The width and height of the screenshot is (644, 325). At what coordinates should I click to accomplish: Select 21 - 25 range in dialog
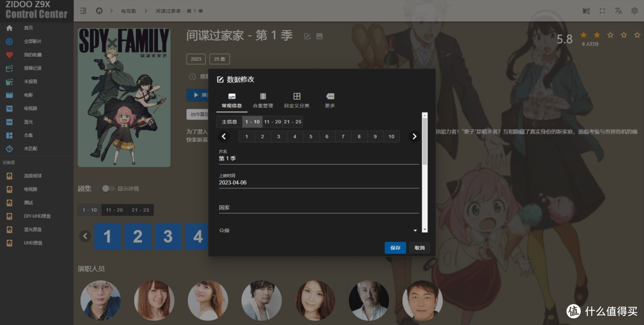292,122
